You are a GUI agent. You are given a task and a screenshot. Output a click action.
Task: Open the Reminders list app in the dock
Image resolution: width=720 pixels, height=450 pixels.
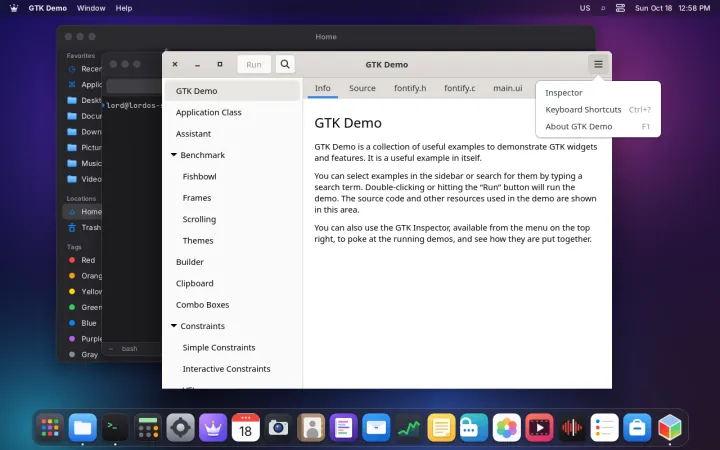[x=604, y=428]
